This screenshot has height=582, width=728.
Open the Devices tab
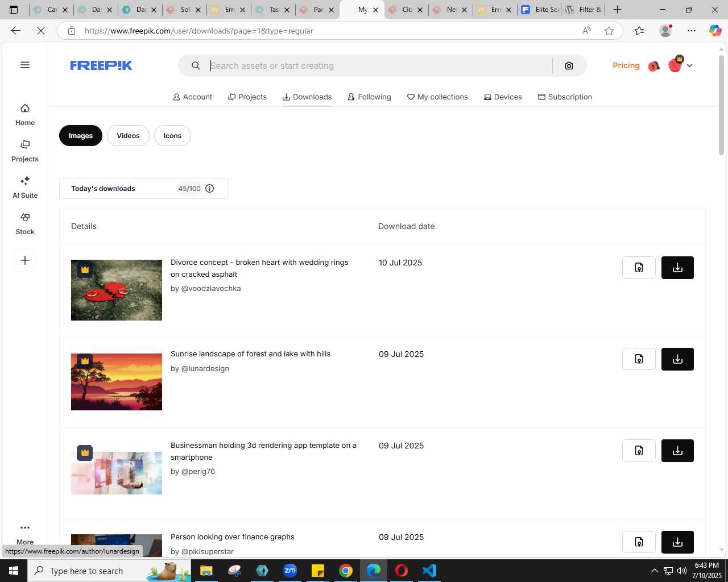click(x=503, y=97)
